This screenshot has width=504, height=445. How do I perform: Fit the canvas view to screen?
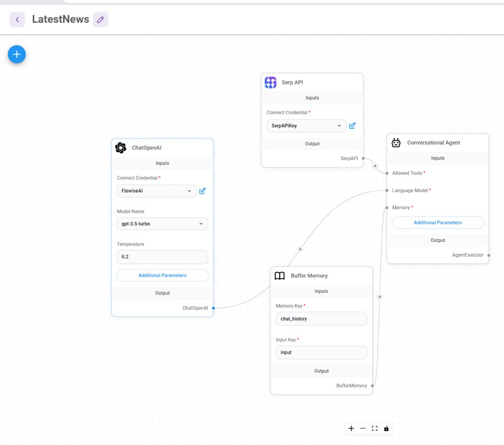[374, 428]
